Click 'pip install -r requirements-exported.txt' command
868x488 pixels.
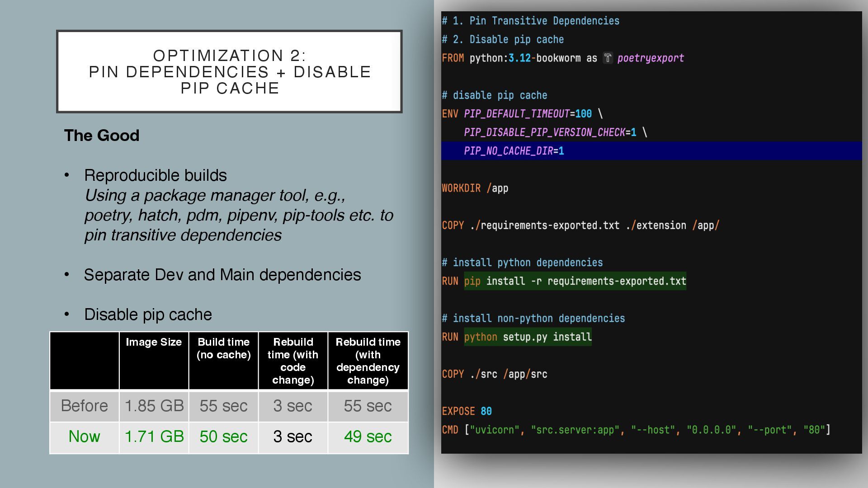click(575, 281)
